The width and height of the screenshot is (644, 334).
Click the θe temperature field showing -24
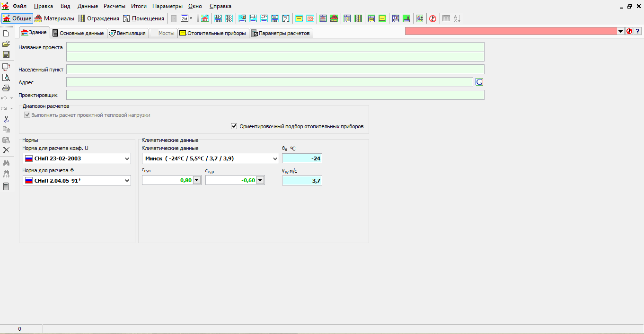[x=302, y=158]
